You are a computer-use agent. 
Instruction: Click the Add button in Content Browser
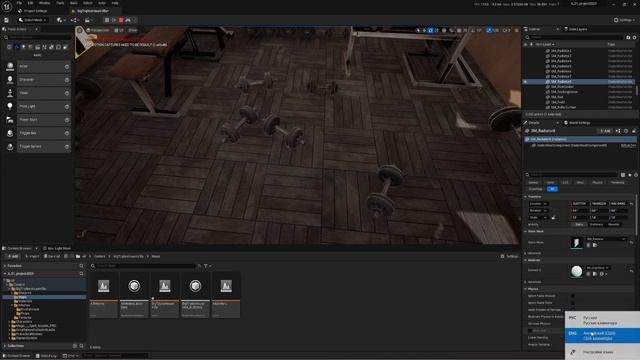coord(13,256)
